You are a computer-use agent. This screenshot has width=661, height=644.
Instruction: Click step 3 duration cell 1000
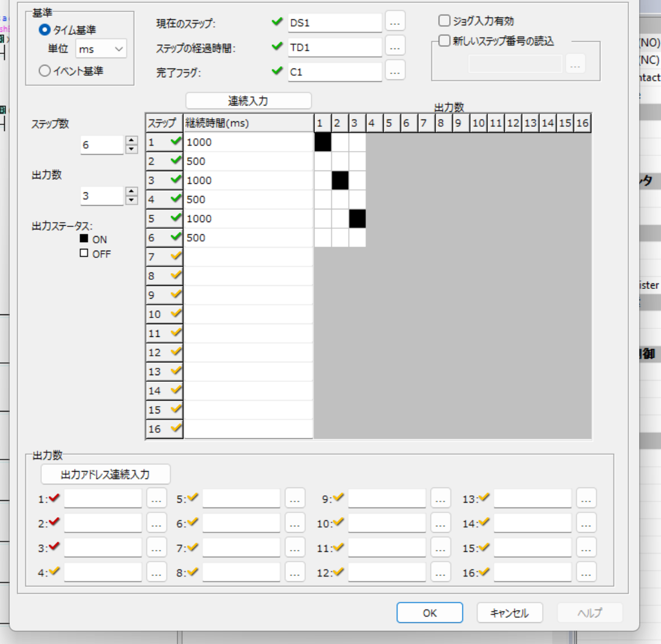pyautogui.click(x=248, y=180)
